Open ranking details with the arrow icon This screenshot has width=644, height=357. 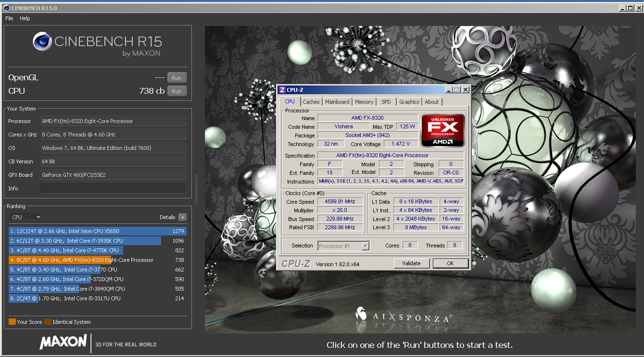[183, 217]
